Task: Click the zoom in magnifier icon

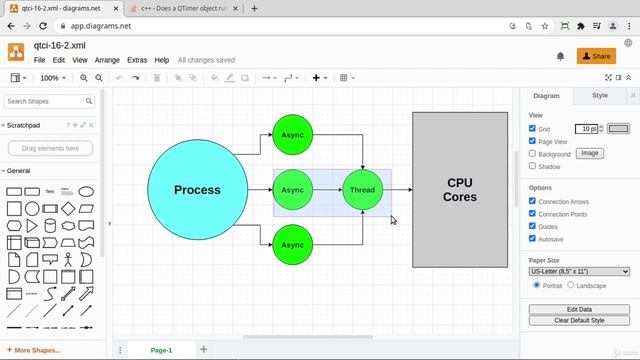Action: (x=84, y=78)
